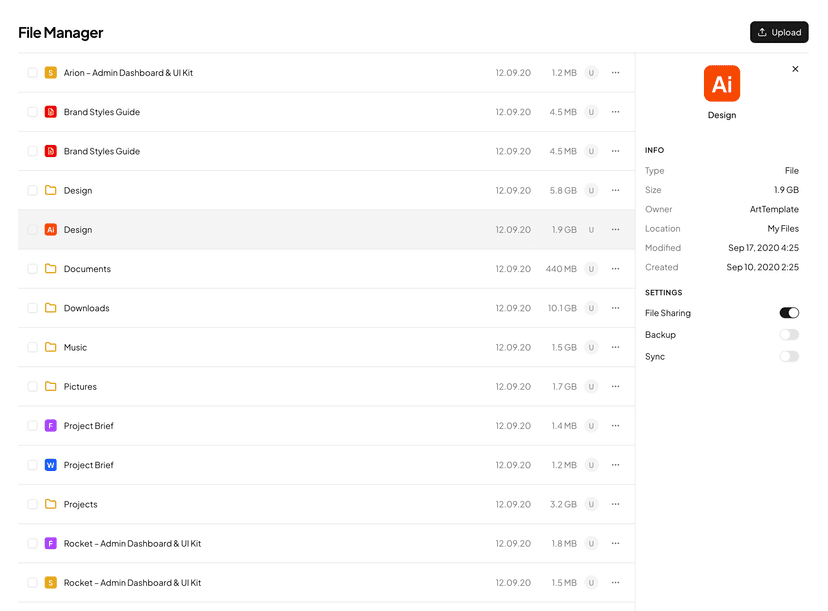Enable the Backup toggle

pos(789,334)
